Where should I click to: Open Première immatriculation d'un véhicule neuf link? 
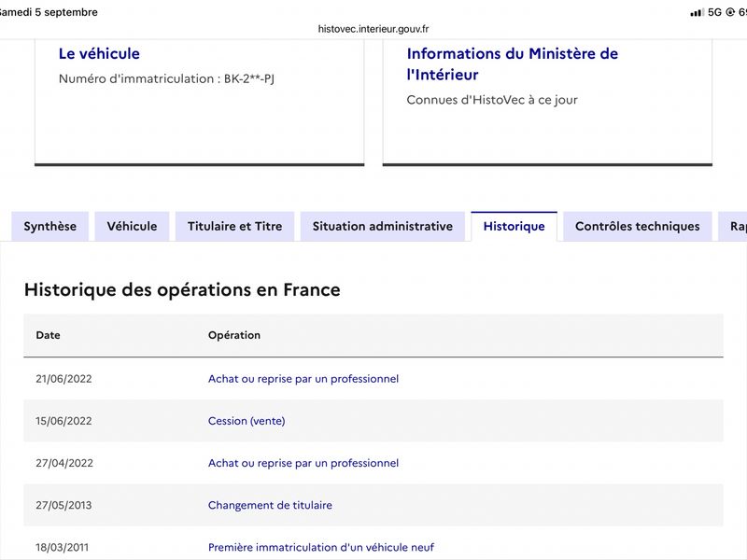[321, 547]
